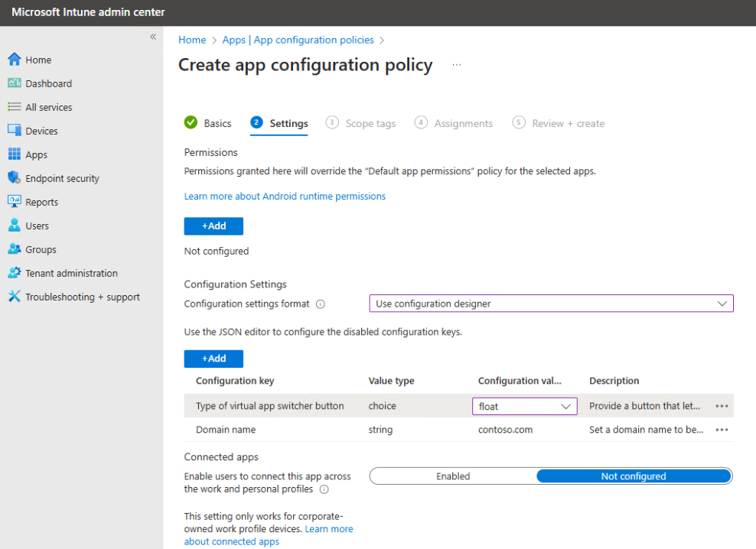This screenshot has width=756, height=549.
Task: Open ellipsis menu for virtual app switcher row
Action: pos(722,406)
